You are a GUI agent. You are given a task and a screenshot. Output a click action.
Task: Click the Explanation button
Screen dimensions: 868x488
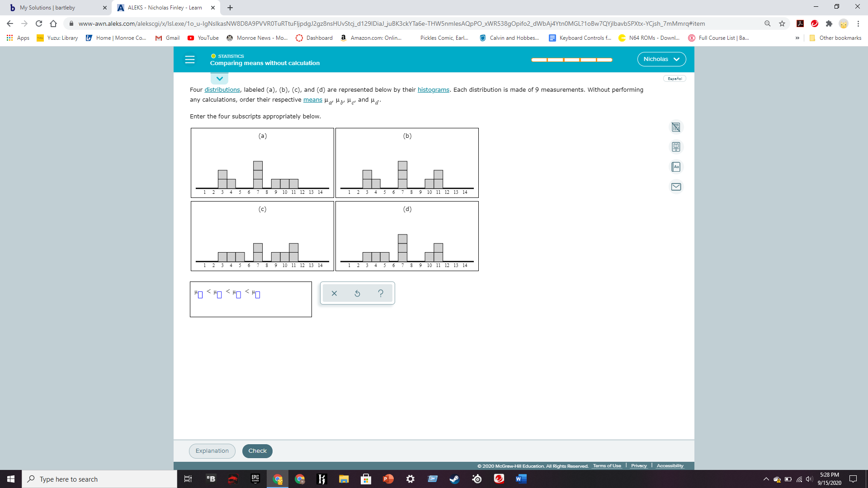point(212,450)
